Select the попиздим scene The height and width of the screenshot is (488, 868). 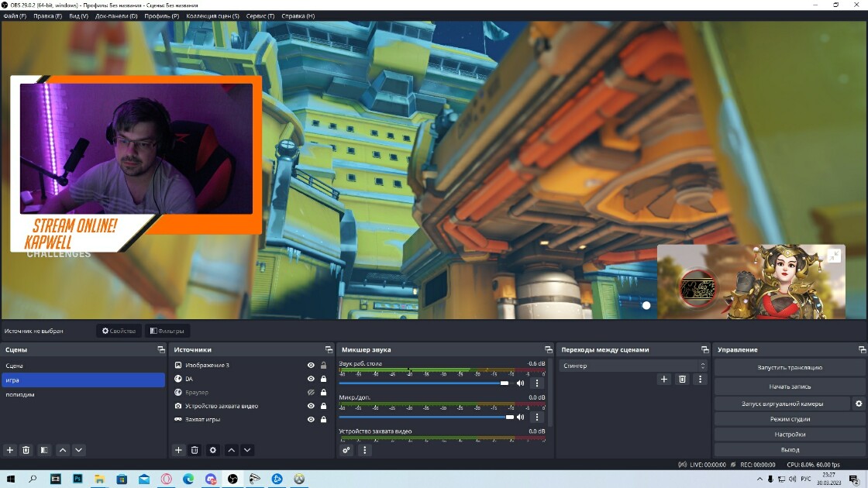[83, 394]
